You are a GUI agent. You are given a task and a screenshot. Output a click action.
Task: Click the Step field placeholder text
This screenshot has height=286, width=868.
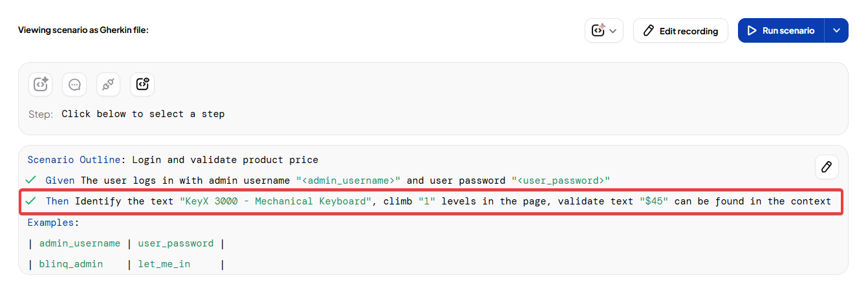pos(143,114)
